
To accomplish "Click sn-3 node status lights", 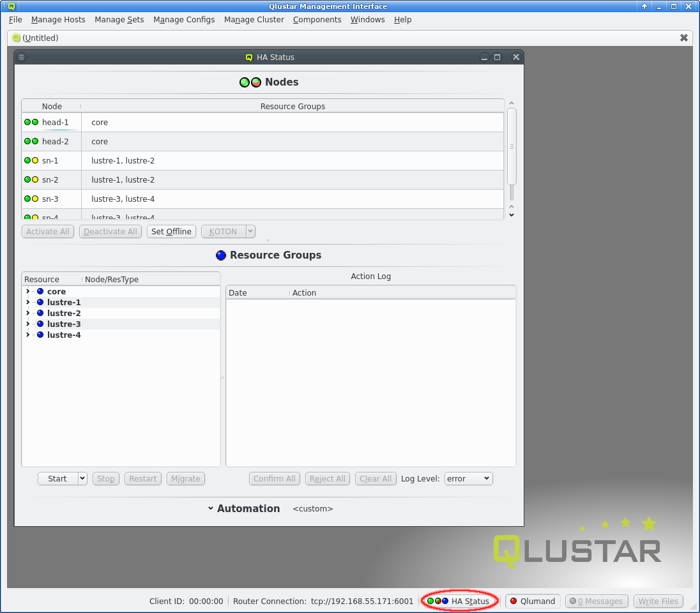I will [x=31, y=199].
